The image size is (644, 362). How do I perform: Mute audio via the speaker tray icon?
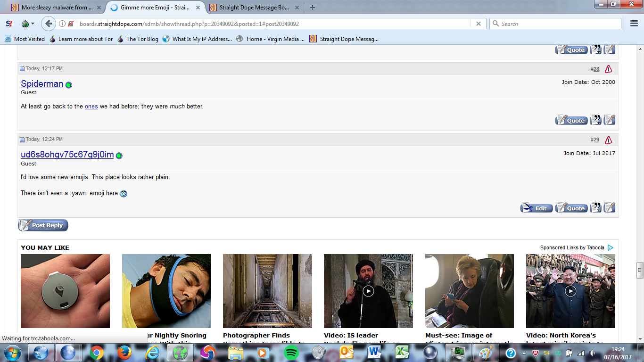tap(593, 354)
